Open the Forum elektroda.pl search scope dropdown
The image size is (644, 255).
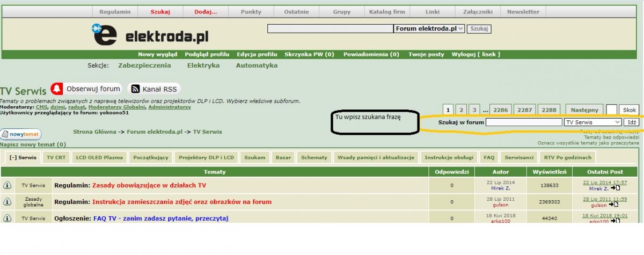coord(429,28)
